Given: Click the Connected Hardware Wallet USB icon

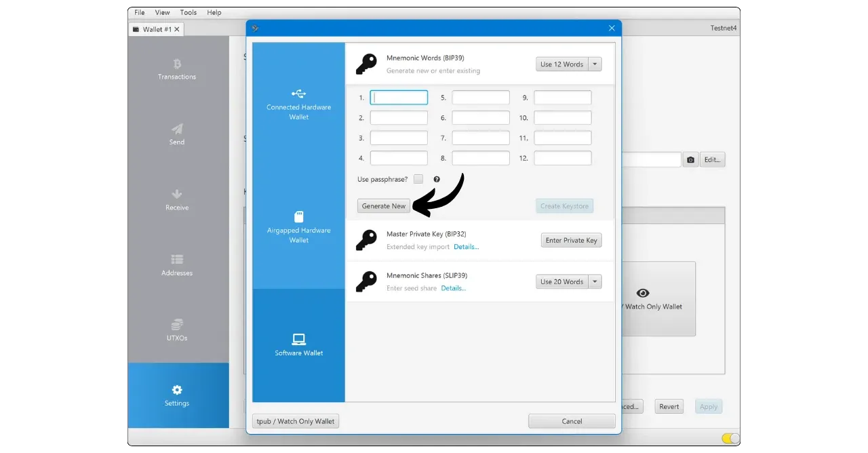Looking at the screenshot, I should 298,94.
